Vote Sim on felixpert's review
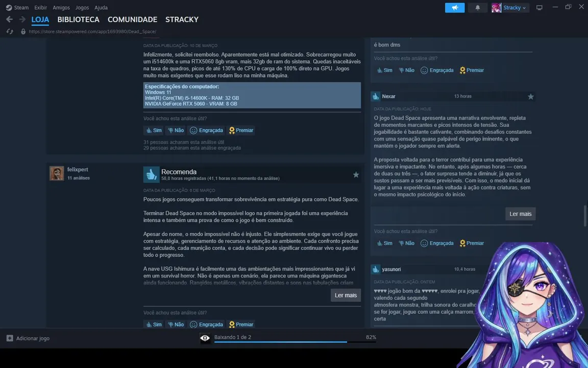 [x=154, y=325]
